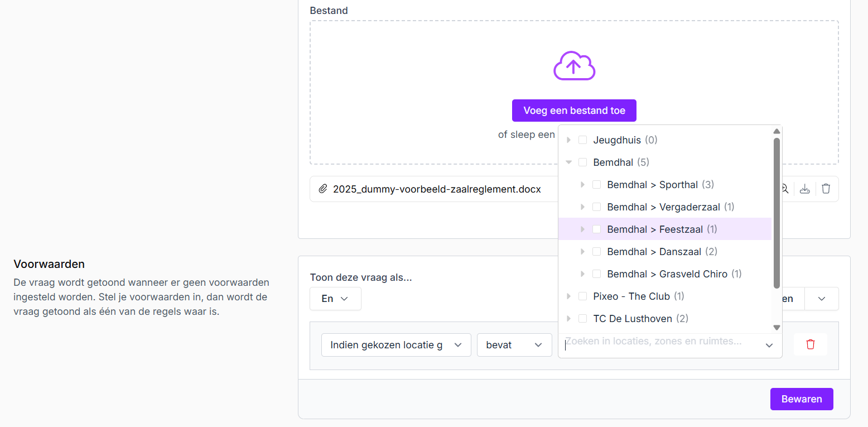Enable the Pixeo - The Club checkbox

point(582,296)
